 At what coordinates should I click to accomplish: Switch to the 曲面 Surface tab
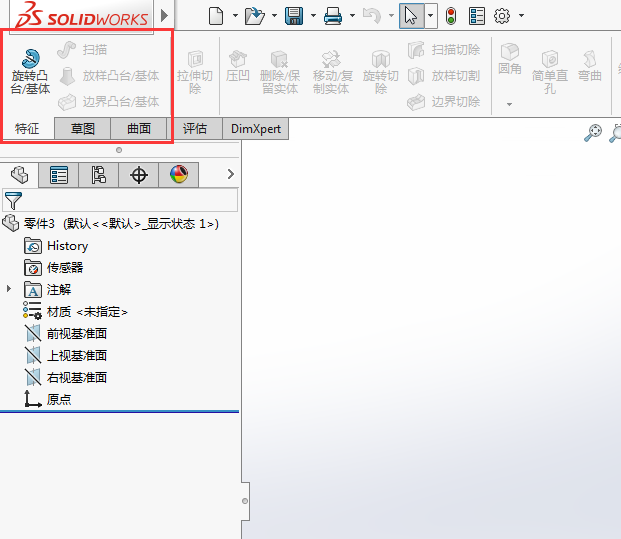(x=139, y=128)
